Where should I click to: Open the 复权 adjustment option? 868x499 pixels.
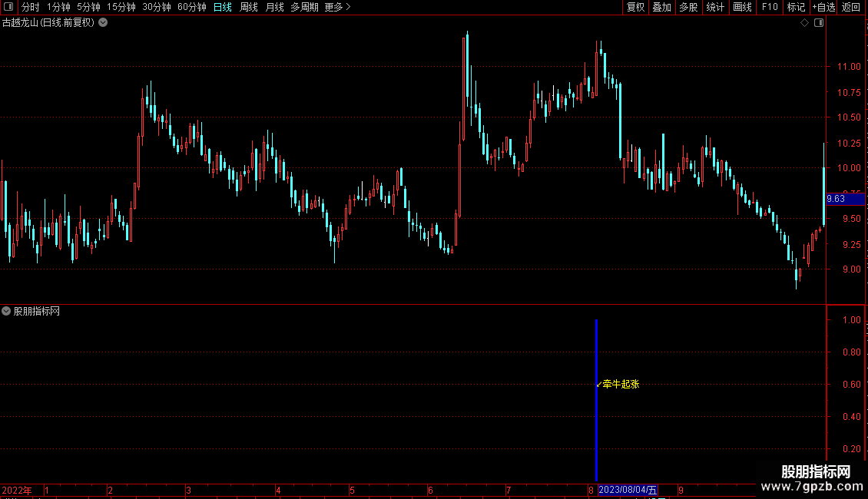(x=635, y=7)
